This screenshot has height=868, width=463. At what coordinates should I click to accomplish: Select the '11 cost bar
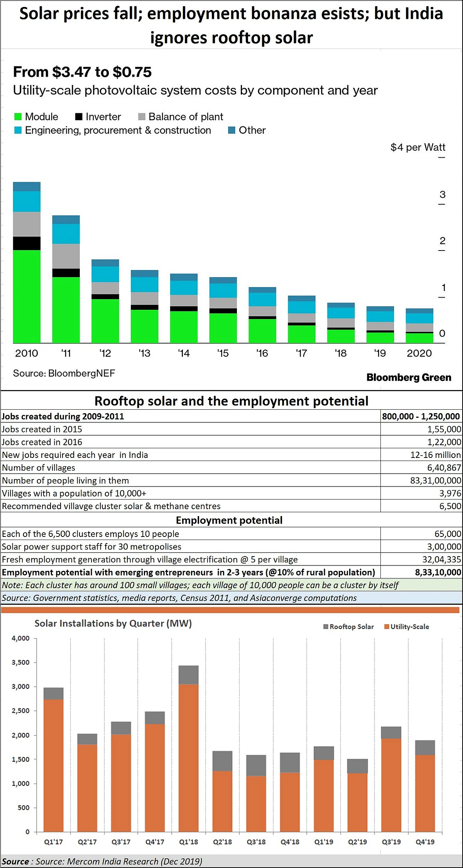coord(66,279)
